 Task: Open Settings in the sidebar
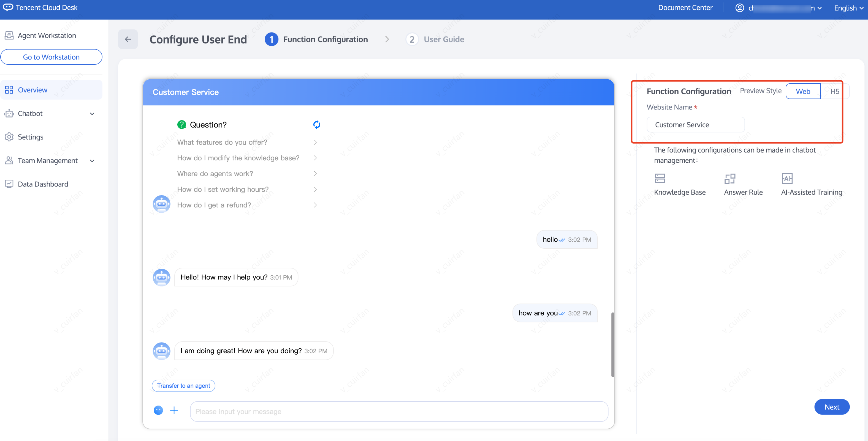pyautogui.click(x=30, y=137)
